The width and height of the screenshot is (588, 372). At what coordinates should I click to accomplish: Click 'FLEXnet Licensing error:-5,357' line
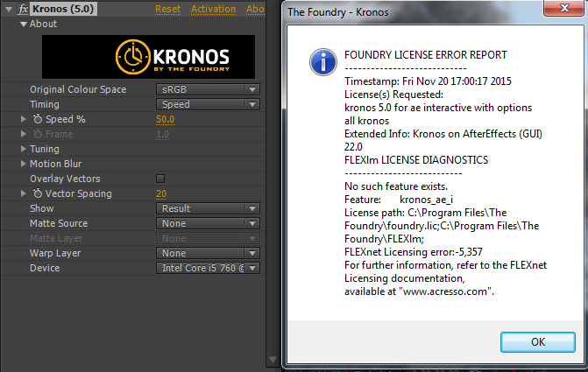(x=414, y=252)
